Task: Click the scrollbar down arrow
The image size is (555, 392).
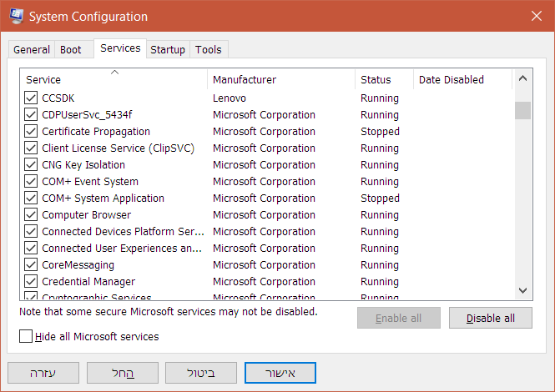Action: click(522, 290)
